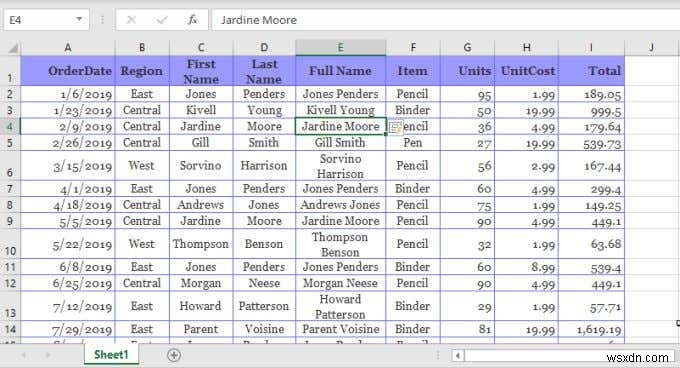Viewport: 680px width, 368px height.
Task: Select row 6 header
Action: click(x=10, y=166)
